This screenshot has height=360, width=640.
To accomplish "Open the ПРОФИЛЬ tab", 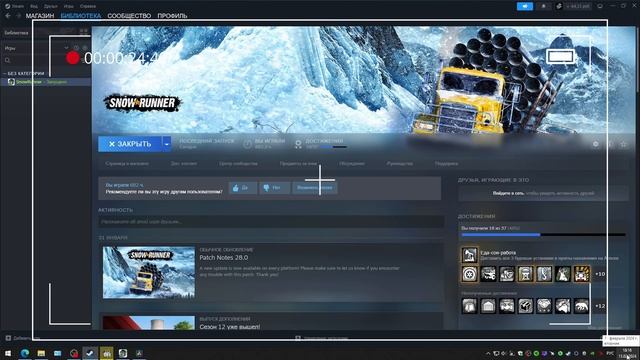I will point(172,16).
